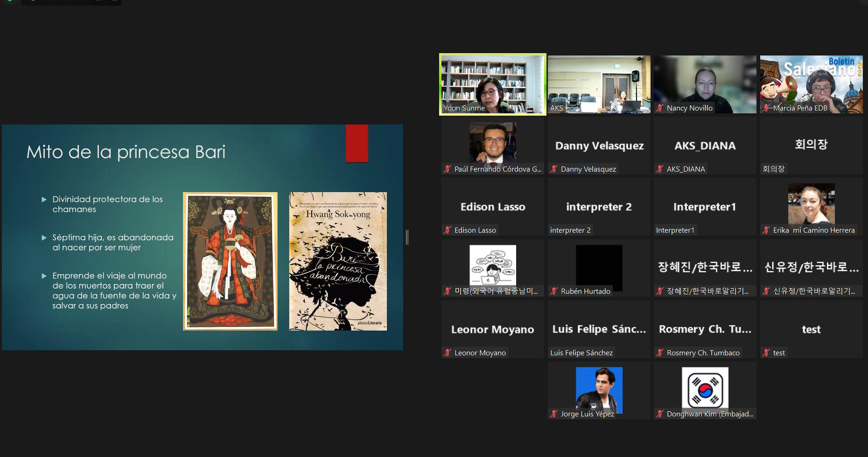Click muted mic icon beside test participant label

click(766, 353)
